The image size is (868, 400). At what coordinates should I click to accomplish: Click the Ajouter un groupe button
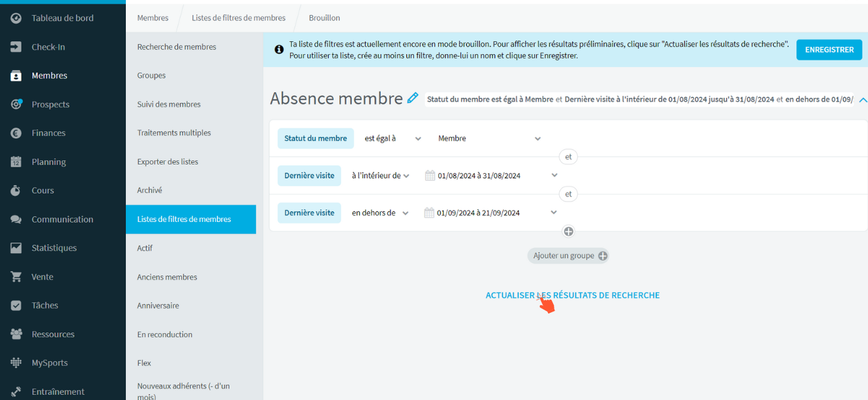[x=568, y=256]
